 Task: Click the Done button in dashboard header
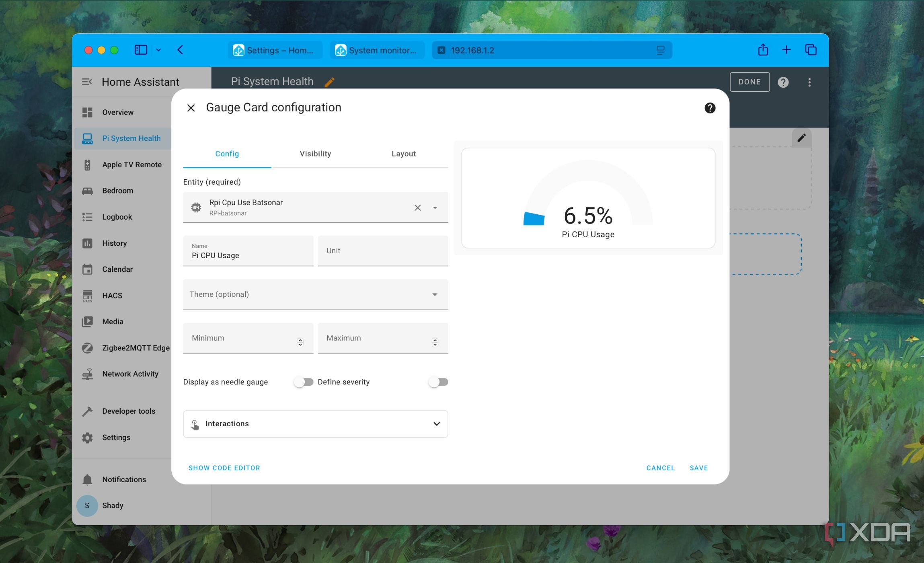[x=749, y=82]
